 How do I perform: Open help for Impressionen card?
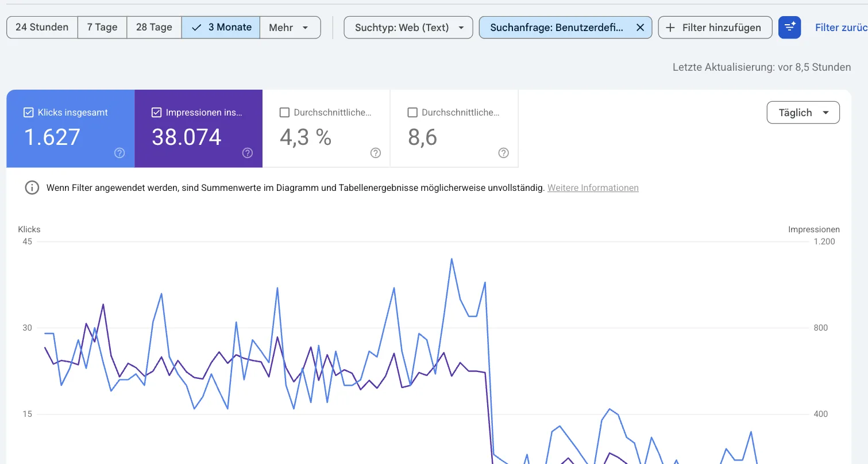coord(248,153)
